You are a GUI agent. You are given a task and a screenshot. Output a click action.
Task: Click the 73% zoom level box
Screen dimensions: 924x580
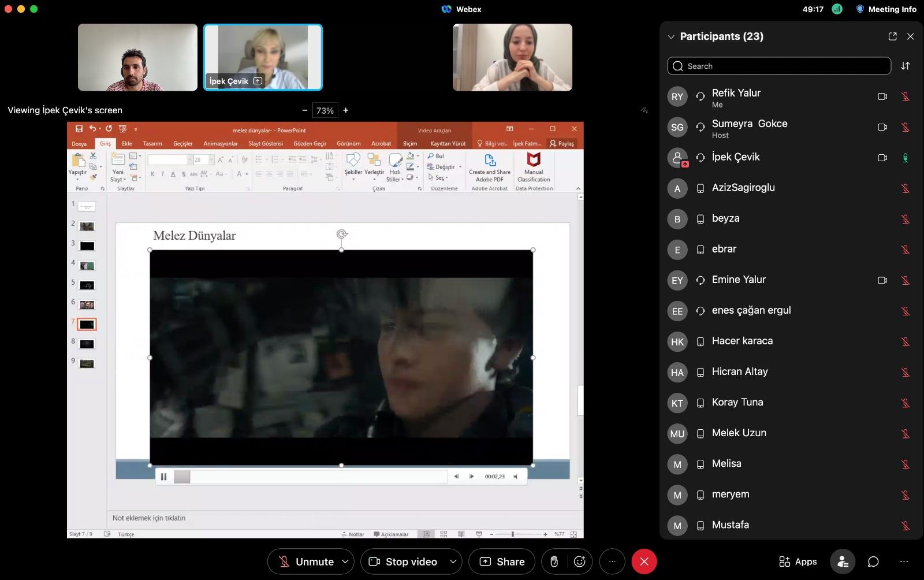325,110
